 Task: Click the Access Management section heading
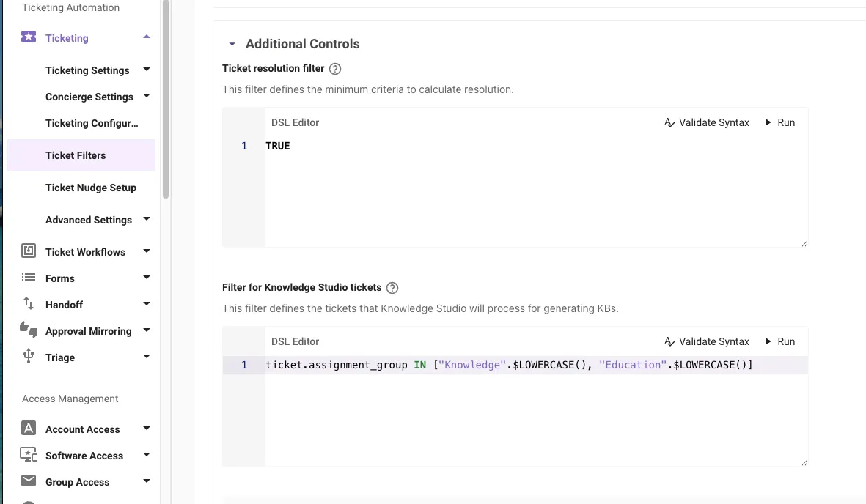click(70, 399)
